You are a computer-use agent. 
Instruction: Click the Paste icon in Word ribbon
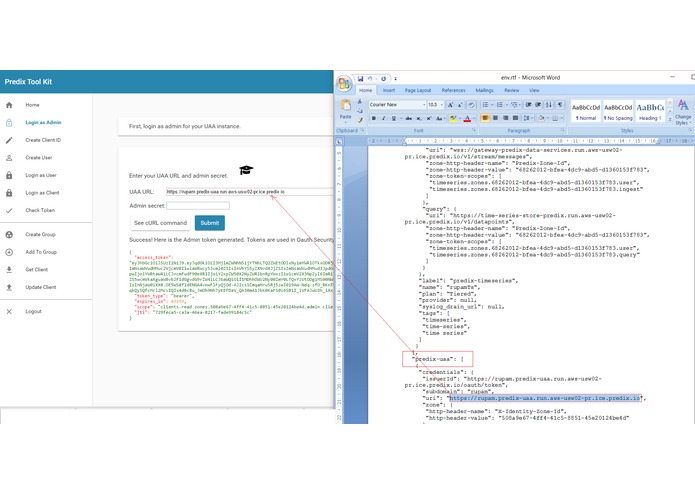coord(346,105)
